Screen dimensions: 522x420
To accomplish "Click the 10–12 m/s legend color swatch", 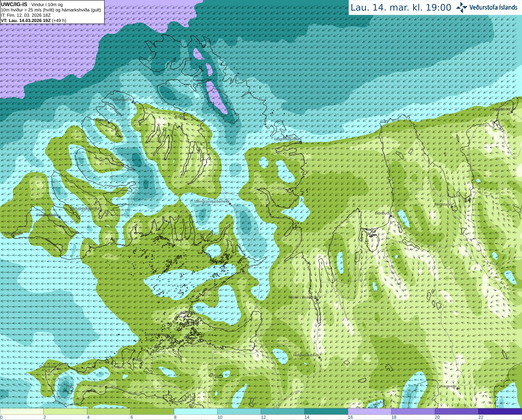I will (x=239, y=411).
